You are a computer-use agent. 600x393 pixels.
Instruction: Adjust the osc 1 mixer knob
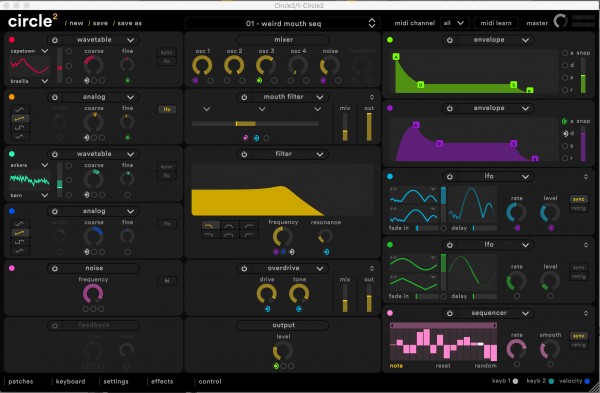[202, 65]
